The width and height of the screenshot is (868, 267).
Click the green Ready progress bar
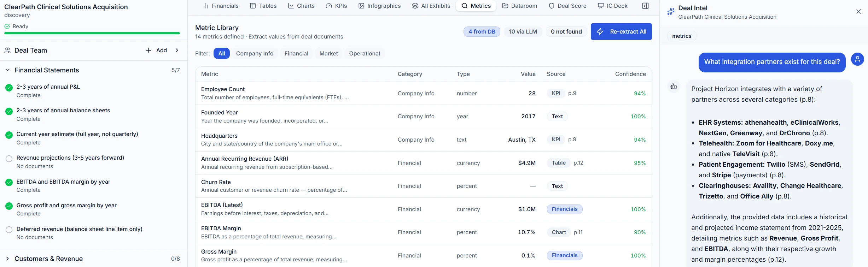[x=92, y=33]
